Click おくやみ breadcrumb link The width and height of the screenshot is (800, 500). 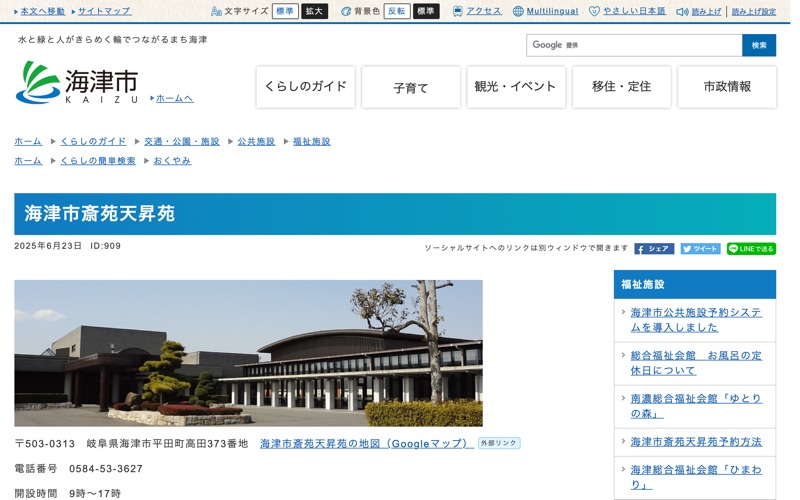tap(172, 161)
